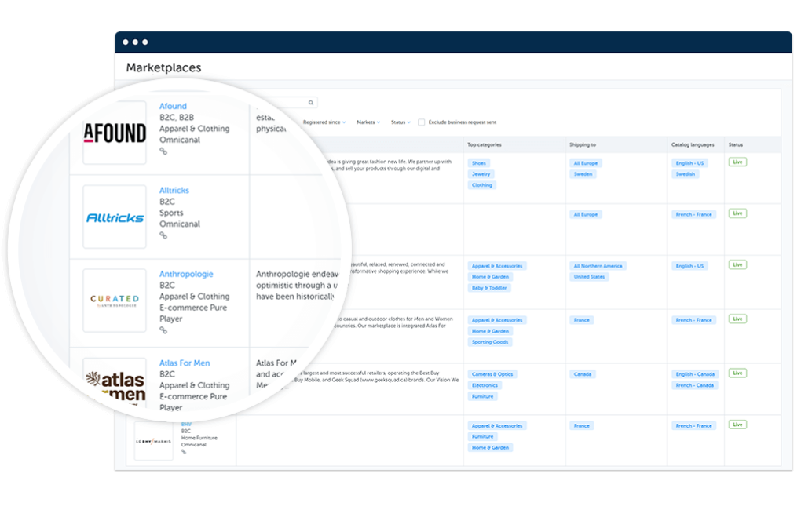
Task: Click the link icon under Alltricks
Action: coord(163,235)
